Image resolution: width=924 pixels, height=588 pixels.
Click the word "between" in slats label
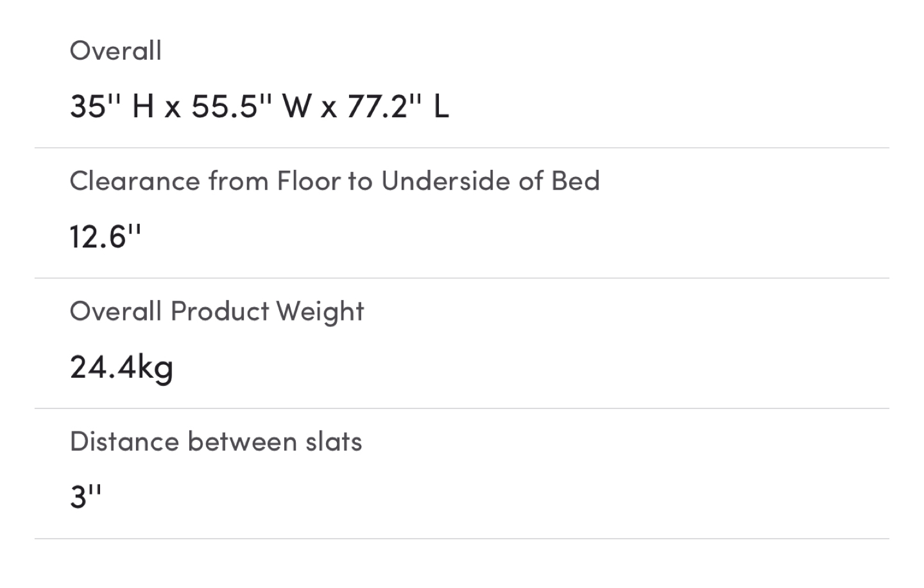(243, 442)
